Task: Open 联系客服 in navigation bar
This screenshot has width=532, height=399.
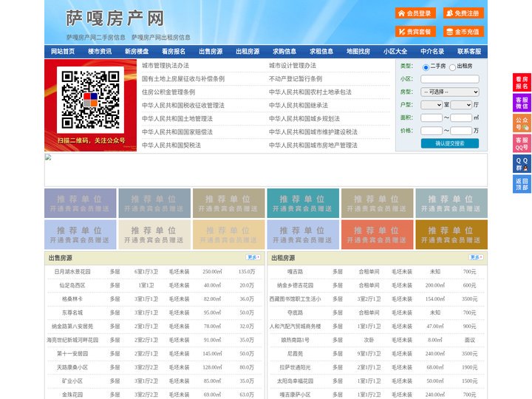Action: (469, 52)
